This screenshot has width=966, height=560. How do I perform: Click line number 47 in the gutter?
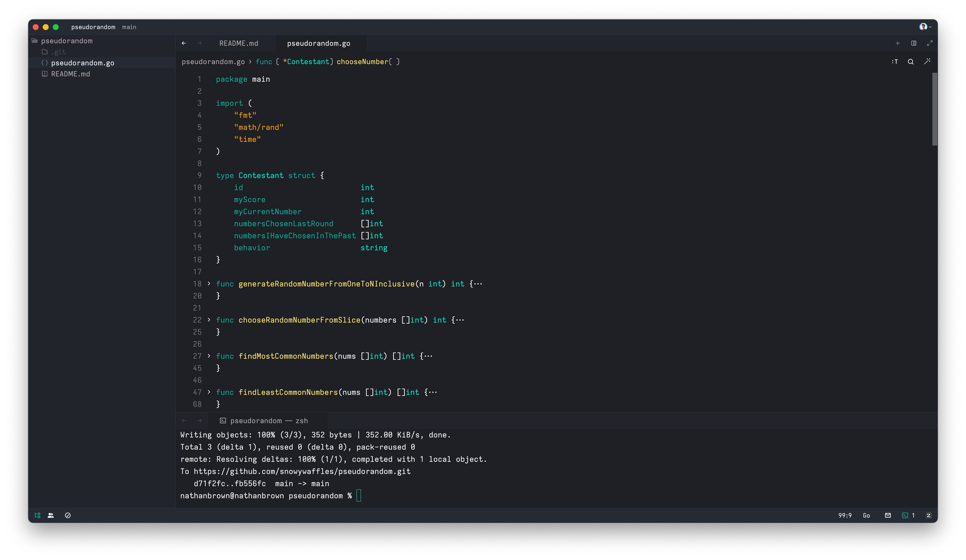(197, 392)
